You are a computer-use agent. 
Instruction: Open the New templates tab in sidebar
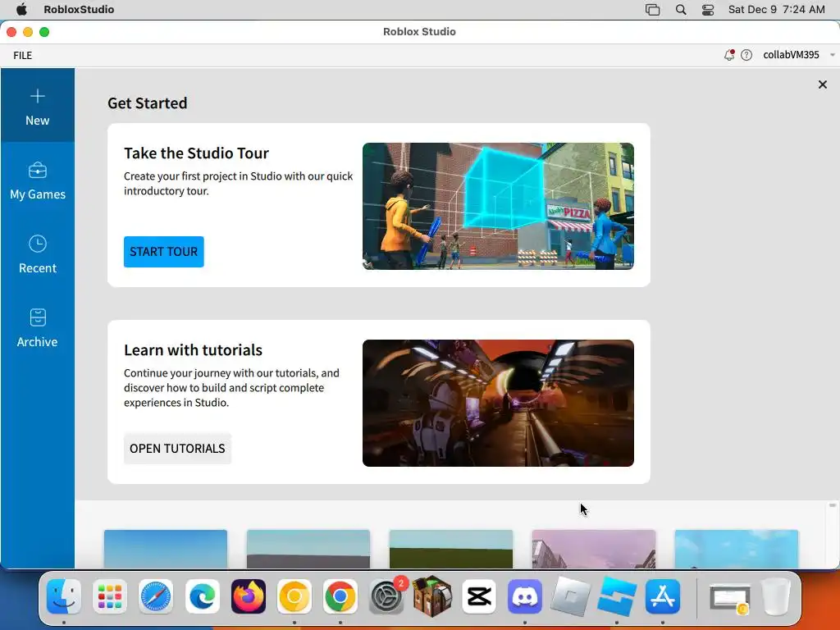tap(38, 105)
